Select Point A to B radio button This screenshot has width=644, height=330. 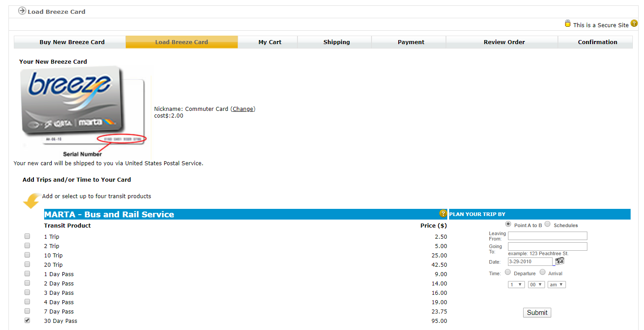(508, 224)
